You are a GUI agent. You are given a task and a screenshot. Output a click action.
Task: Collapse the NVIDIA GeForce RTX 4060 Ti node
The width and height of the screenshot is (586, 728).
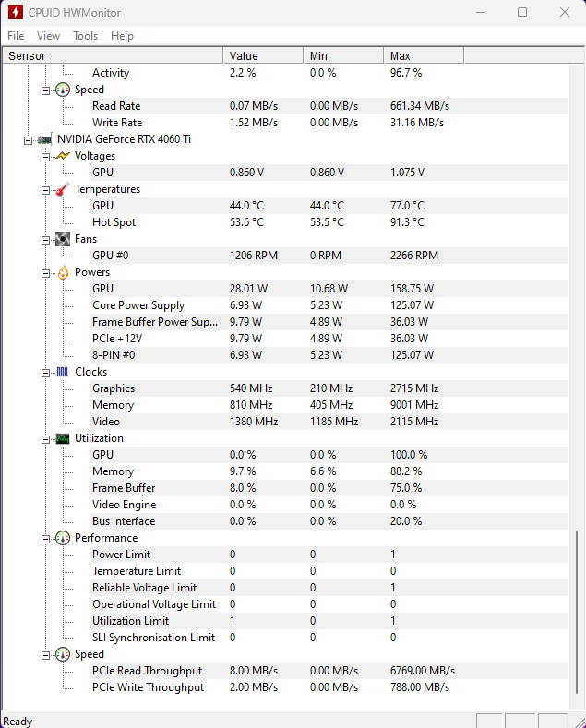click(x=29, y=139)
